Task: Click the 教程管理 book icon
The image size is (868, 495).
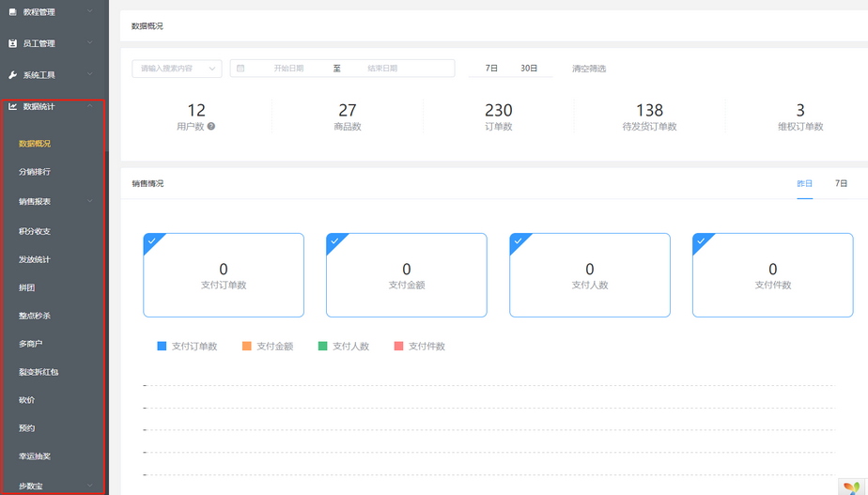Action: [13, 12]
